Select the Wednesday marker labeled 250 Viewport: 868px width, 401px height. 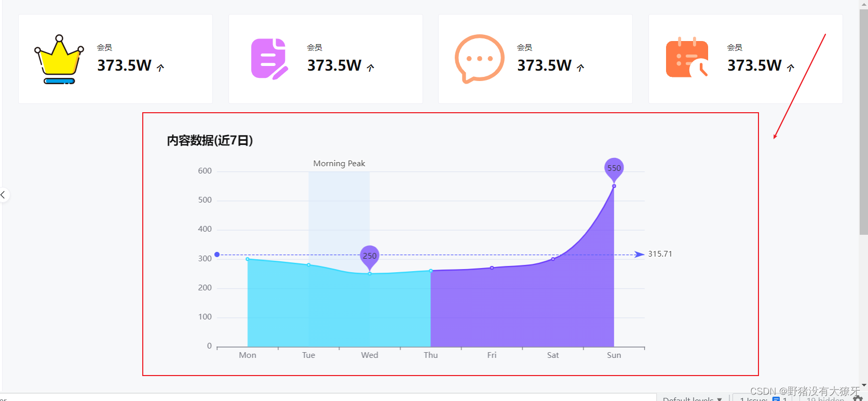click(369, 256)
